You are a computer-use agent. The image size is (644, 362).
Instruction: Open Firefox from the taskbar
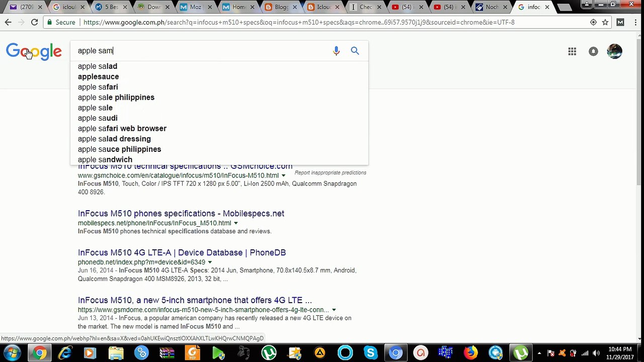(470, 353)
